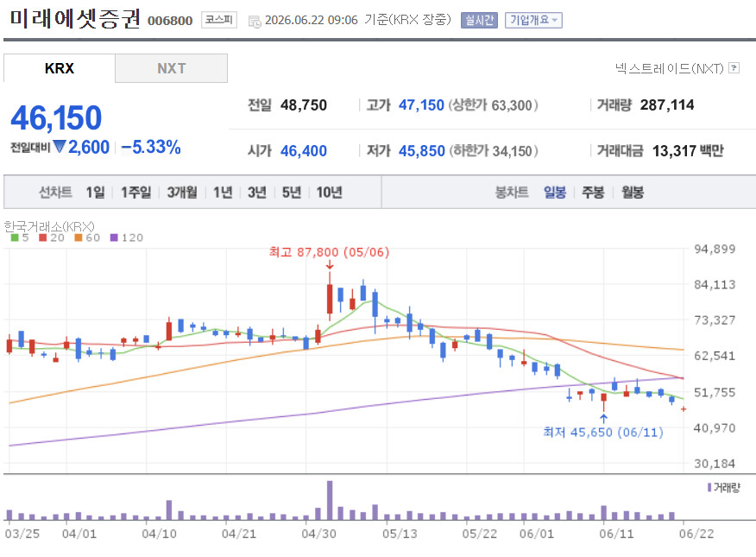Click the purple 거래량 volume legend icon
This screenshot has height=557, width=756.
[x=709, y=488]
